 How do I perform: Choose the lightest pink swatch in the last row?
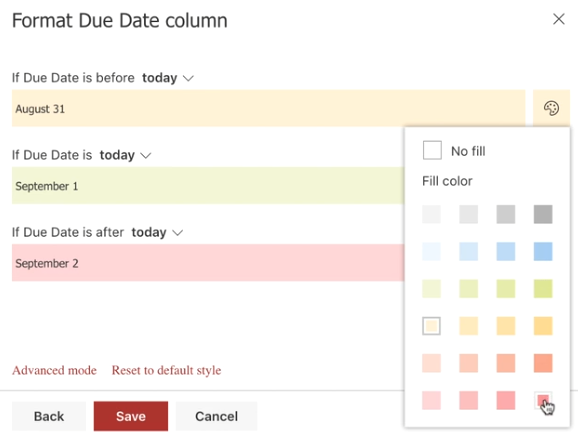point(431,400)
